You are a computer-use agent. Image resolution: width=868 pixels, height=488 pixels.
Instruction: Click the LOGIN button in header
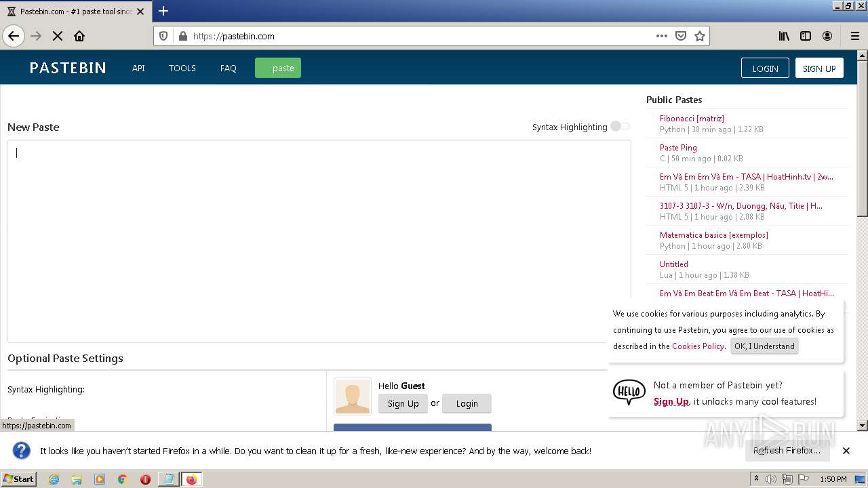click(765, 68)
